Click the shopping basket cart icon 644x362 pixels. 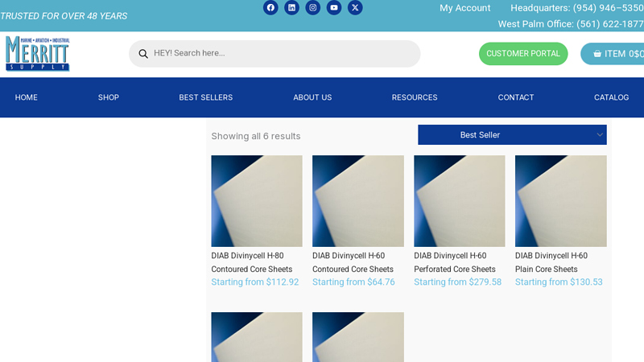[x=597, y=54]
